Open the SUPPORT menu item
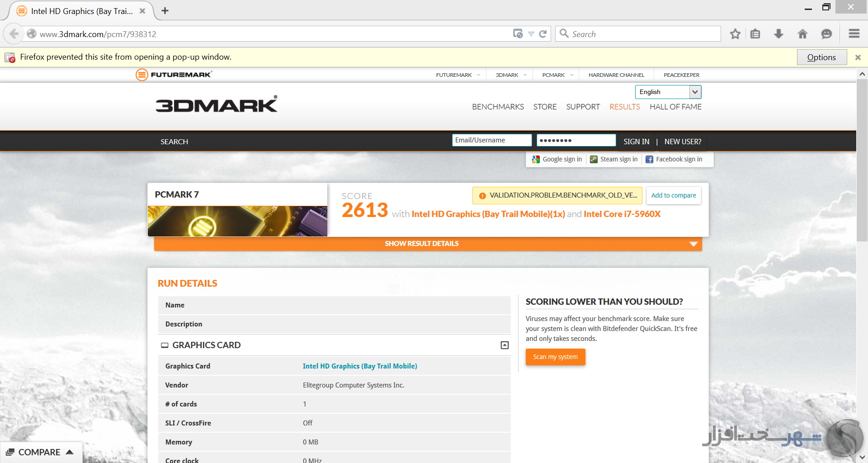868x463 pixels. click(583, 107)
